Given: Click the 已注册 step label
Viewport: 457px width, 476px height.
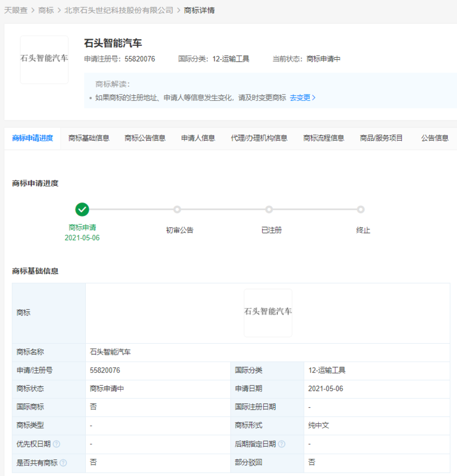Looking at the screenshot, I should click(271, 230).
